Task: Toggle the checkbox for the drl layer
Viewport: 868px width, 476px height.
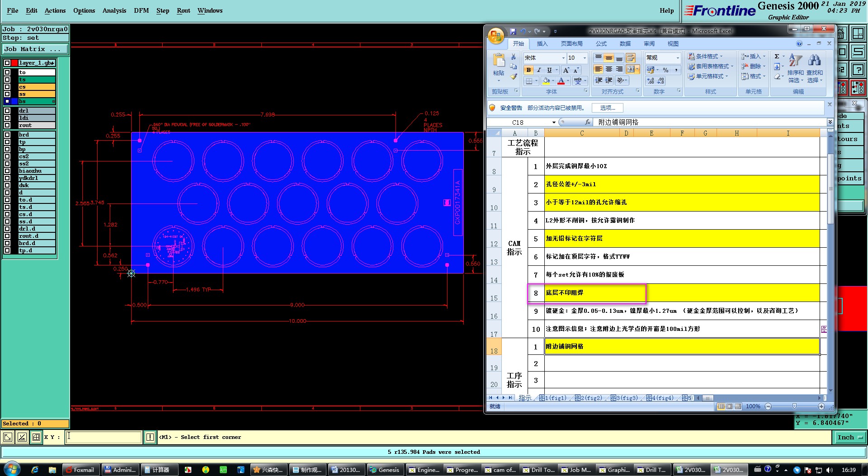Action: pos(7,111)
